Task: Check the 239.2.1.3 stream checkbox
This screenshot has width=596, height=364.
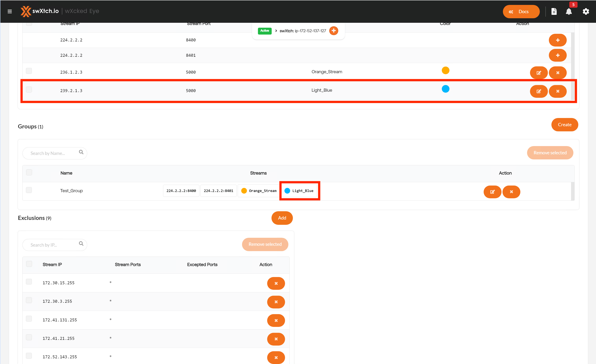Action: tap(29, 89)
